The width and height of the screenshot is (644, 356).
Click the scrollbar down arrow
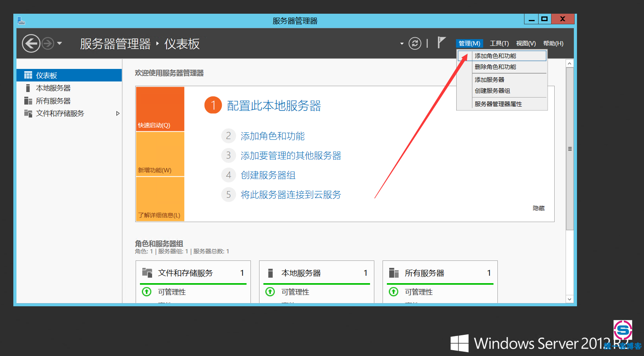[x=570, y=299]
